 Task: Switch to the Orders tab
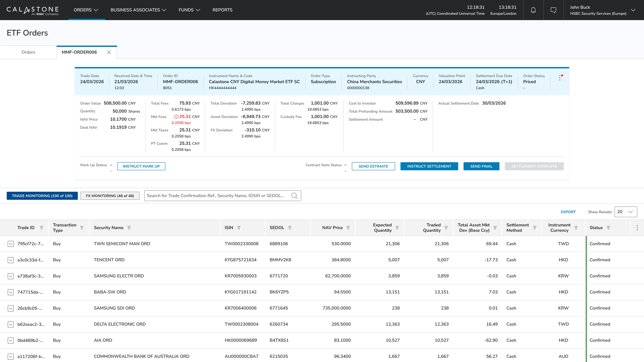pos(28,52)
